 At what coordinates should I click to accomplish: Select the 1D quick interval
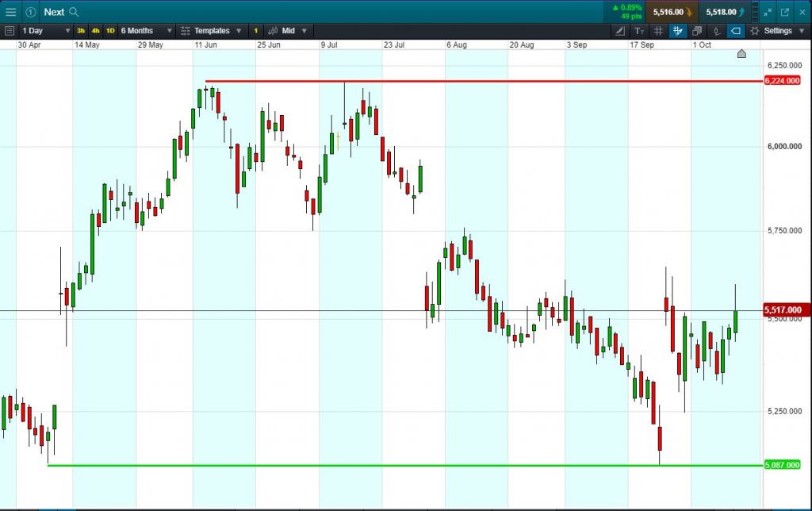coord(110,31)
